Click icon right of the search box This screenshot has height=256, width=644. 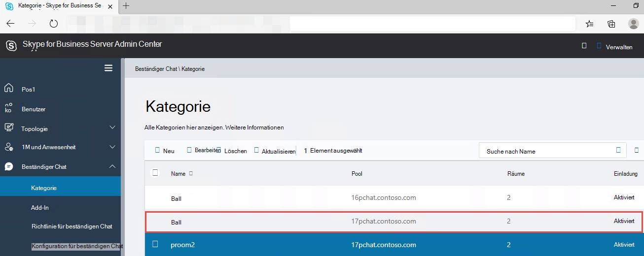[636, 150]
